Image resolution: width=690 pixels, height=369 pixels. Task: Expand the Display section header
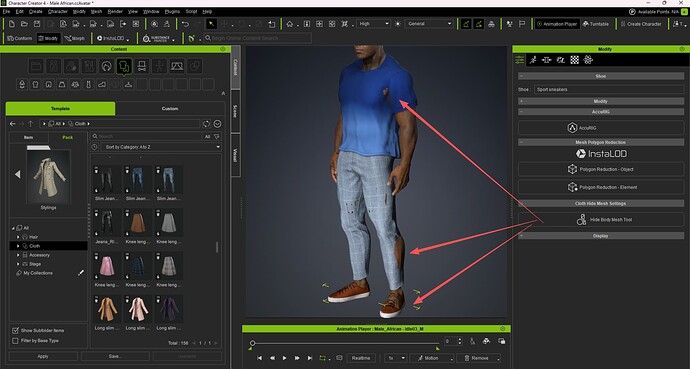coord(601,236)
